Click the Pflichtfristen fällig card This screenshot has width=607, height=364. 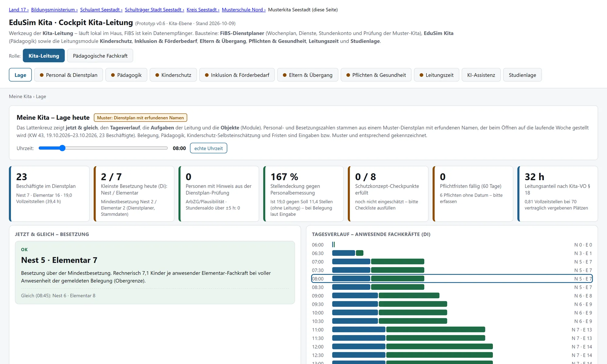[x=473, y=194]
